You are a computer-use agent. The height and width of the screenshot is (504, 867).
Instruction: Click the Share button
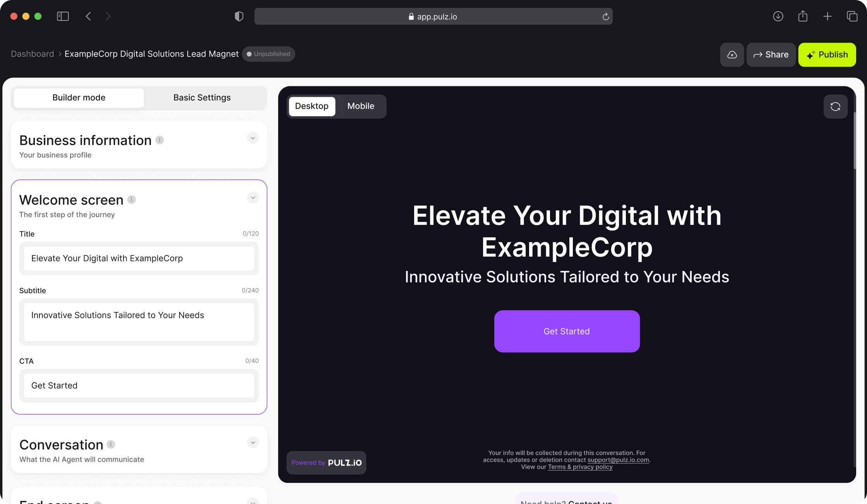pyautogui.click(x=771, y=54)
